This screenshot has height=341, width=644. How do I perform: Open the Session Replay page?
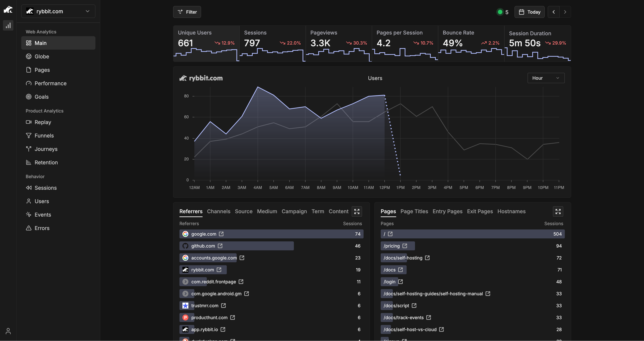42,122
